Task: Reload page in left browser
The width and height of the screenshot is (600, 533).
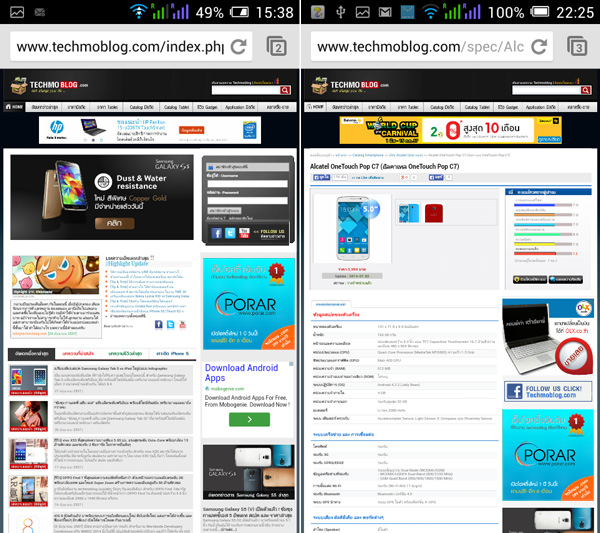Action: click(x=239, y=47)
